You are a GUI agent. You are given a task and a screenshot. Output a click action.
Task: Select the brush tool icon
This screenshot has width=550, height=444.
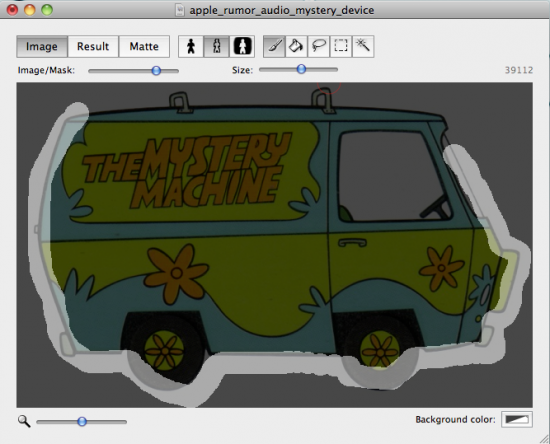coord(274,46)
